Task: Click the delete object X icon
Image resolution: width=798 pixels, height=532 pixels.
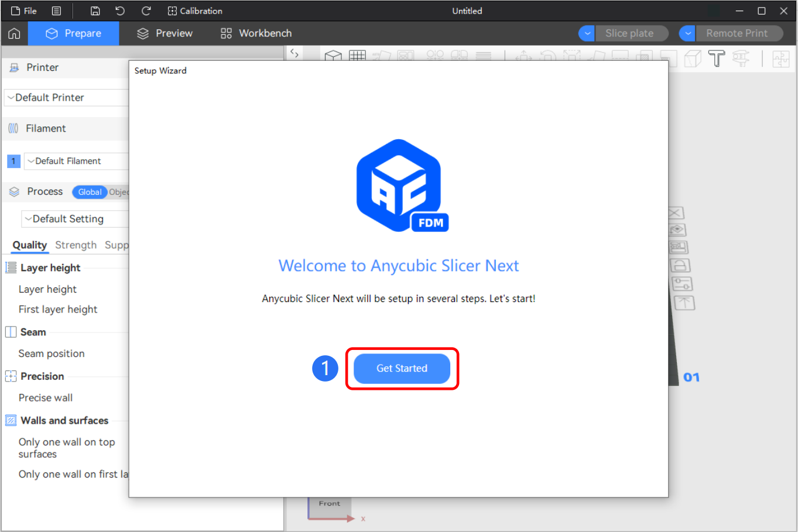Action: [675, 212]
